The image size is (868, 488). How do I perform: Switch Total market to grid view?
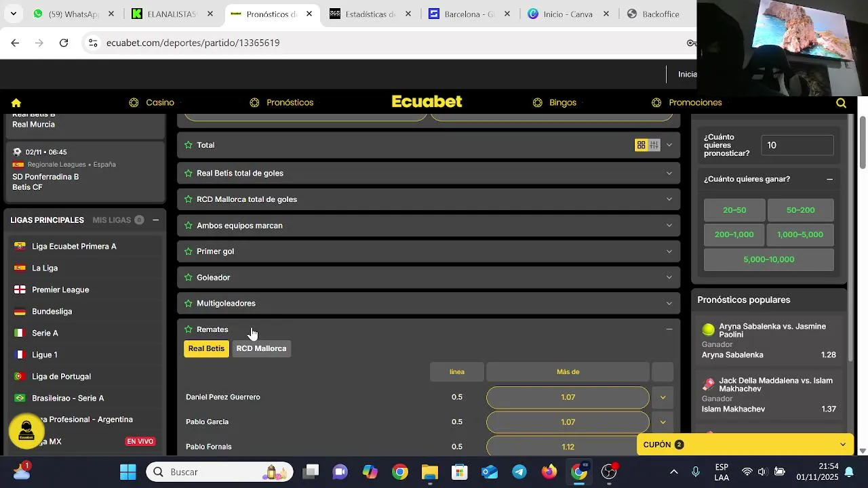tap(641, 145)
